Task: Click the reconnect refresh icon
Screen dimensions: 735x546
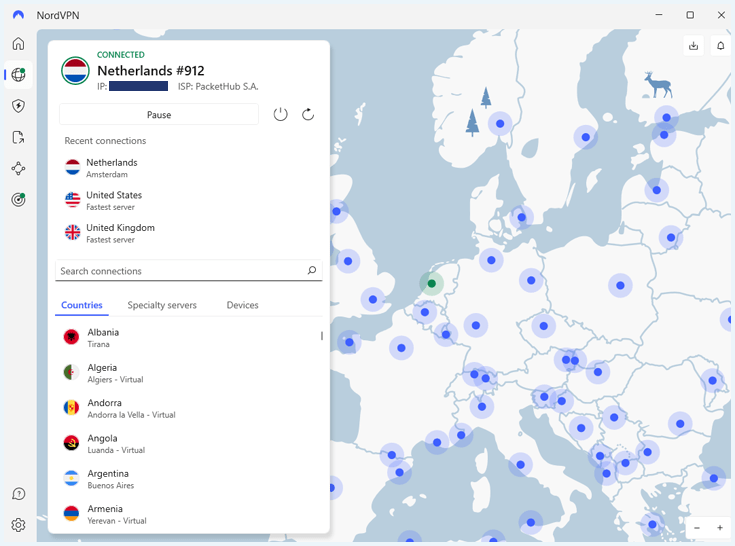Action: pos(308,114)
